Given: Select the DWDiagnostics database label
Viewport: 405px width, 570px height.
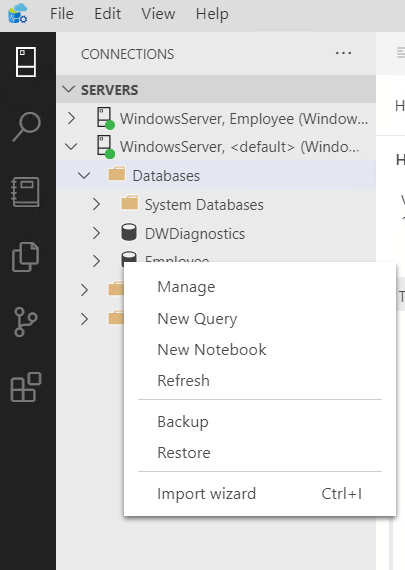Looking at the screenshot, I should click(195, 233).
